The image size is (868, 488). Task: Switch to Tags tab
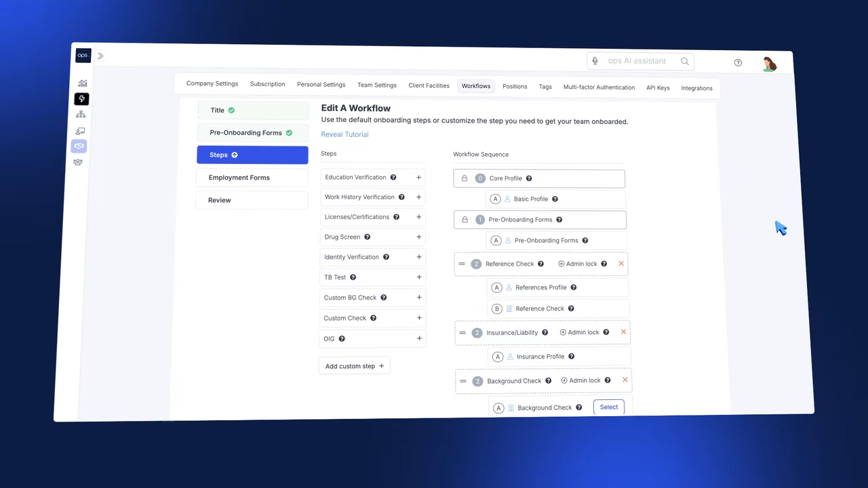tap(545, 87)
